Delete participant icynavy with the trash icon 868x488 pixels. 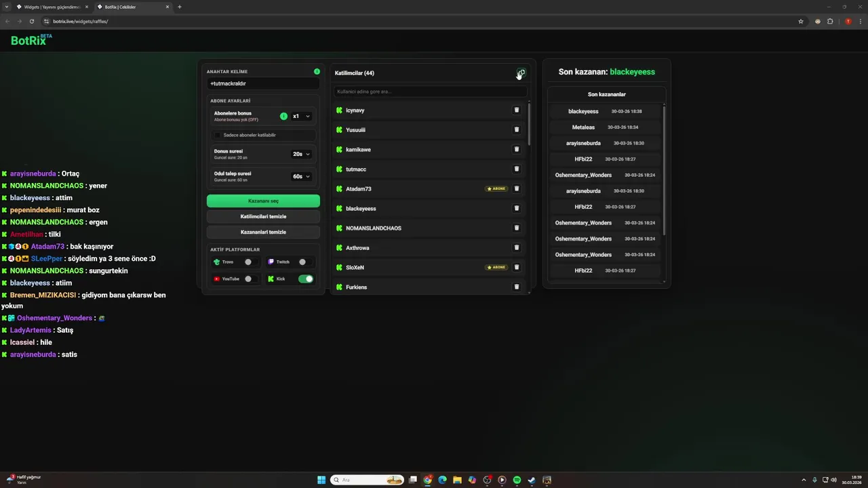pyautogui.click(x=516, y=110)
